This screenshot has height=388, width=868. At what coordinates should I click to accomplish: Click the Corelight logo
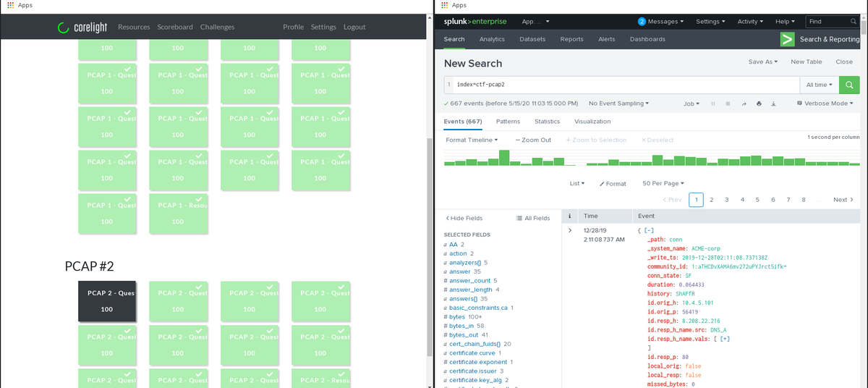click(82, 28)
